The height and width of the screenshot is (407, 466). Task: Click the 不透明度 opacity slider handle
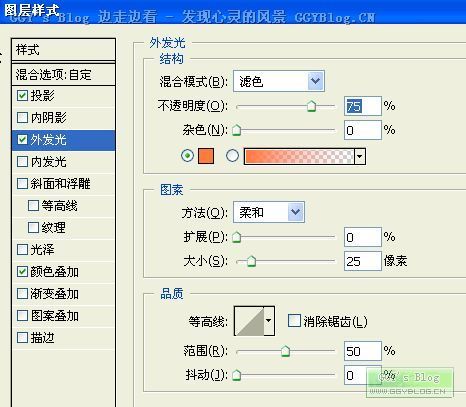(x=311, y=107)
